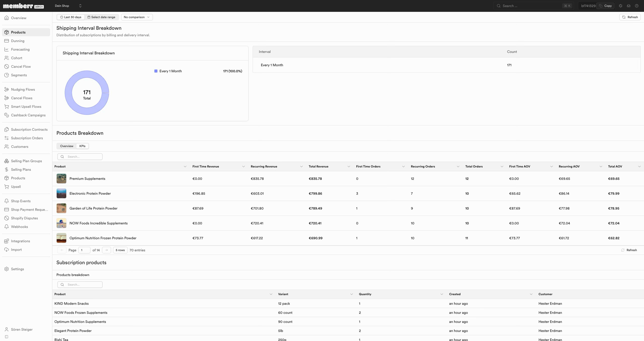Select KIND Modern Snacks row
The height and width of the screenshot is (341, 644).
348,303
